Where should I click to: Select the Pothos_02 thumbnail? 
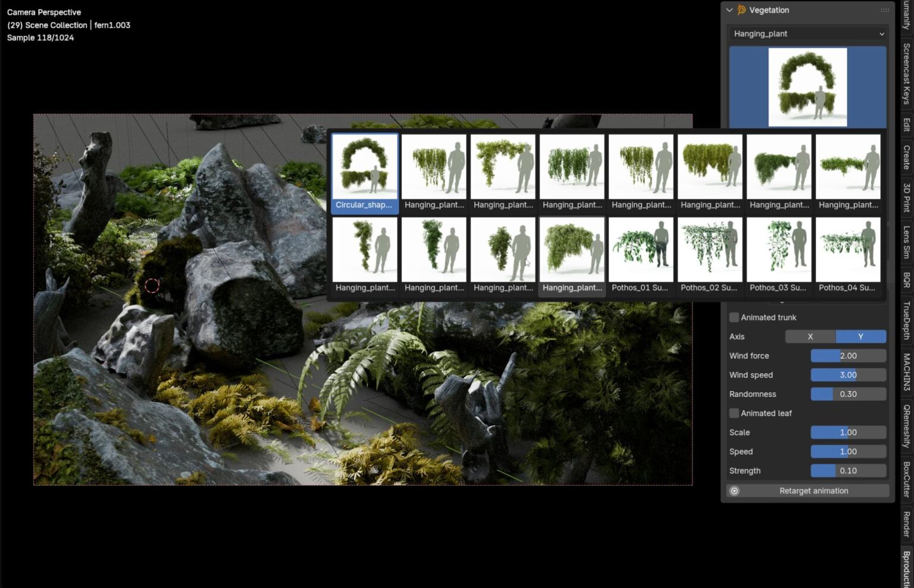(709, 250)
